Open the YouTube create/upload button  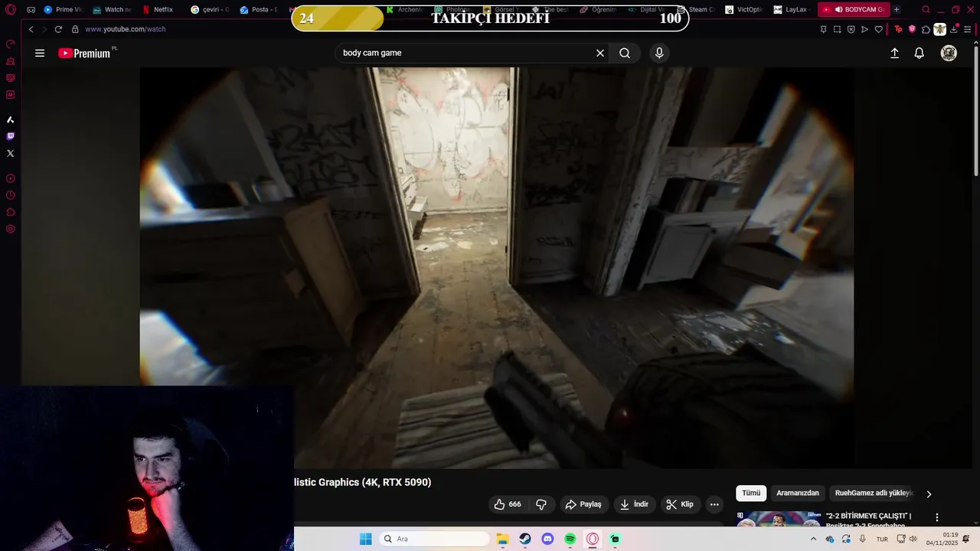[894, 53]
